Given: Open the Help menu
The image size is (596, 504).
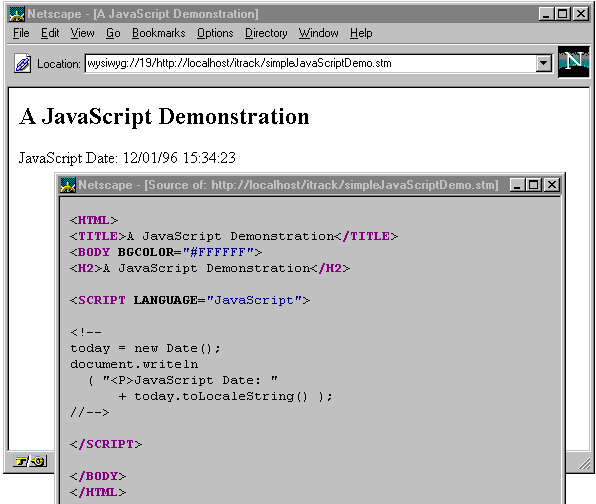Looking at the screenshot, I should (x=361, y=33).
